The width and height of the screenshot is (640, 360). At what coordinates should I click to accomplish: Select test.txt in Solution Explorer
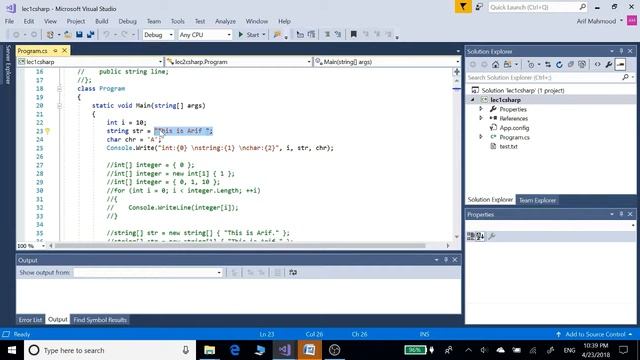(x=508, y=147)
